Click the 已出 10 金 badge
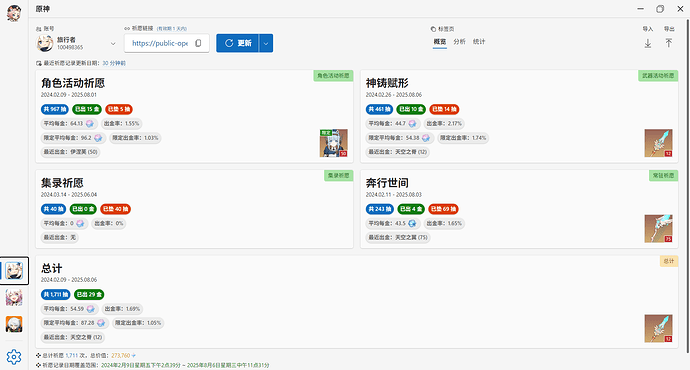 411,109
